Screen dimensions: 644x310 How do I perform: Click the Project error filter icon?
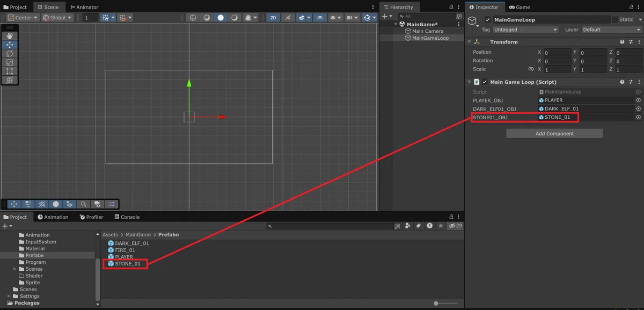(x=429, y=226)
